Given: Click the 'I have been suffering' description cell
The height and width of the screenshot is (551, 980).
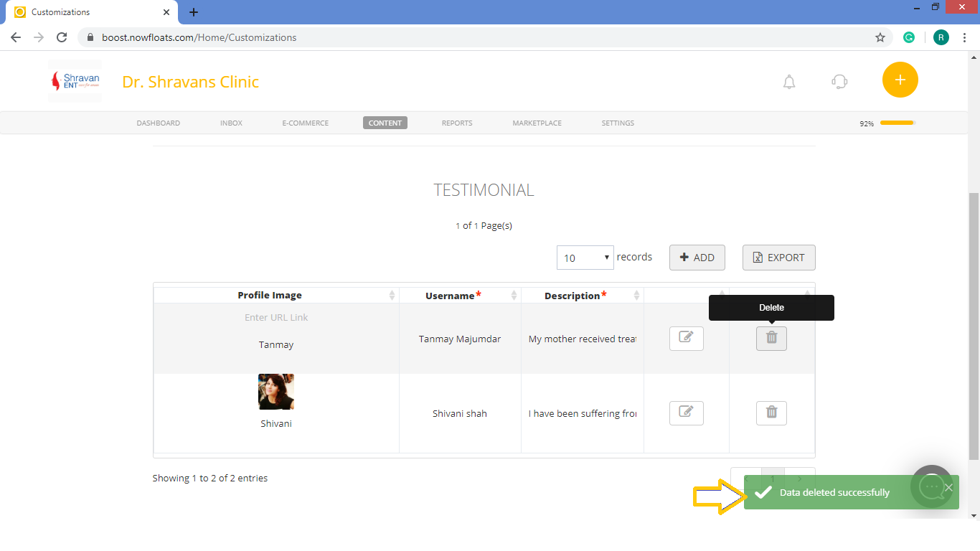Looking at the screenshot, I should coord(583,413).
